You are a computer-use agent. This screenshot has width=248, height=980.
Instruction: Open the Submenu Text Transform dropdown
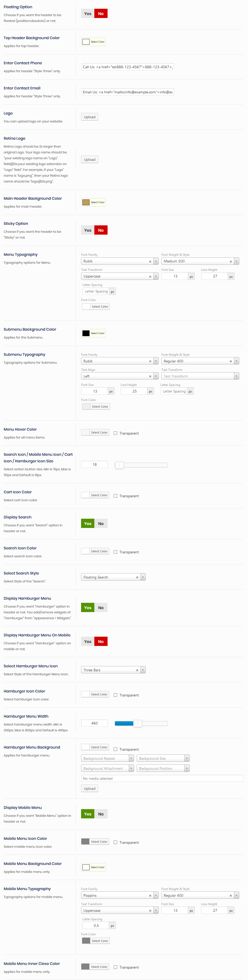(200, 376)
